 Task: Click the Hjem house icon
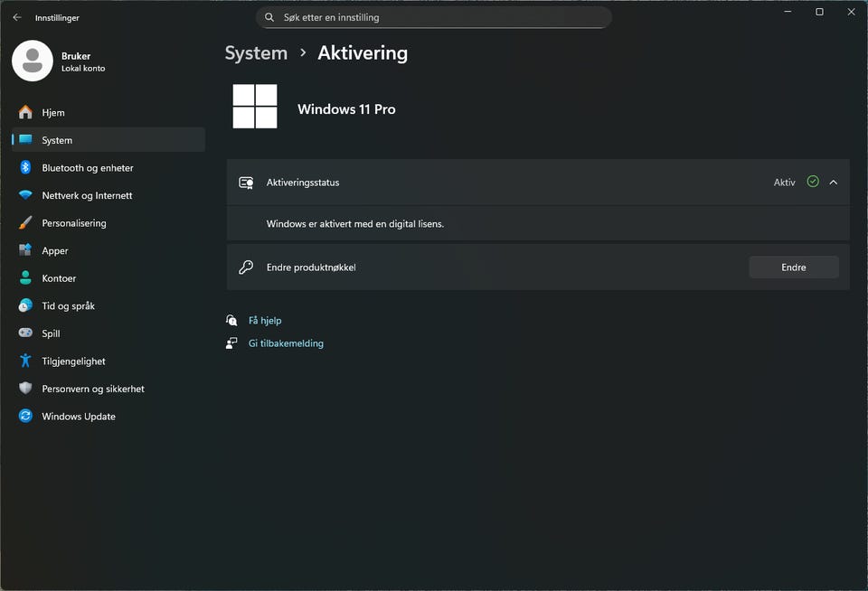(x=25, y=112)
